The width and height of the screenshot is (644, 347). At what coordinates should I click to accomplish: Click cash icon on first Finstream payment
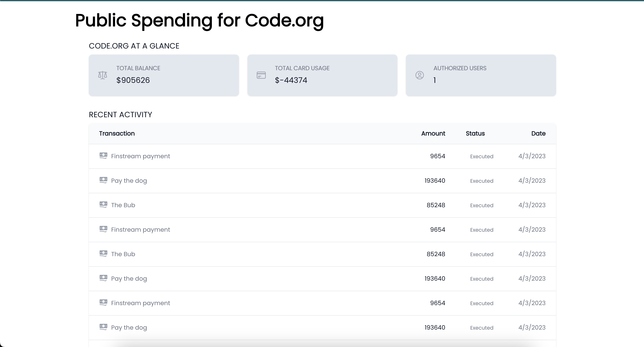click(103, 156)
